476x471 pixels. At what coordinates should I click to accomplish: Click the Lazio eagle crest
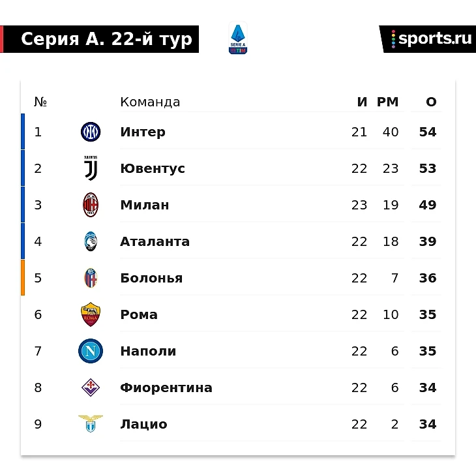pos(91,423)
